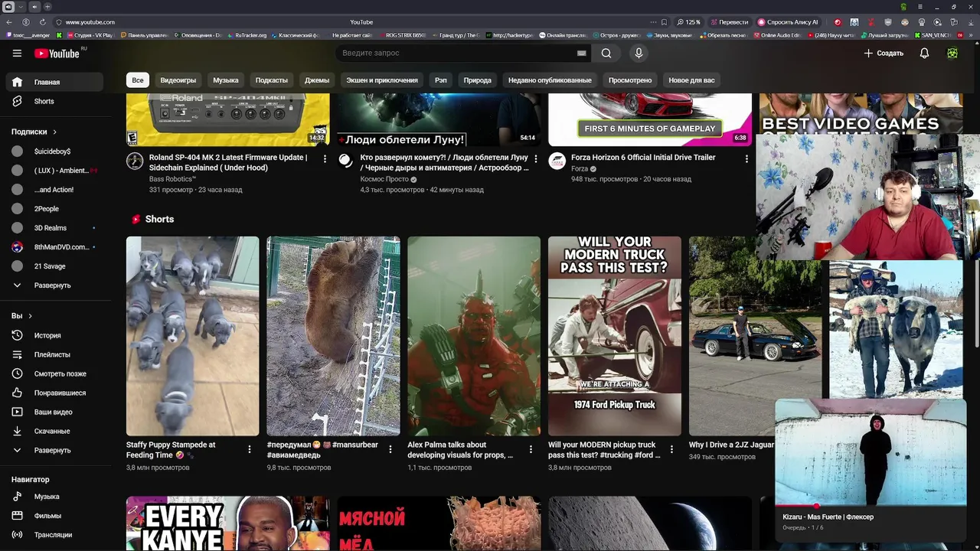The width and height of the screenshot is (980, 551).
Task: Select the Джемы filter chip
Action: tap(317, 80)
